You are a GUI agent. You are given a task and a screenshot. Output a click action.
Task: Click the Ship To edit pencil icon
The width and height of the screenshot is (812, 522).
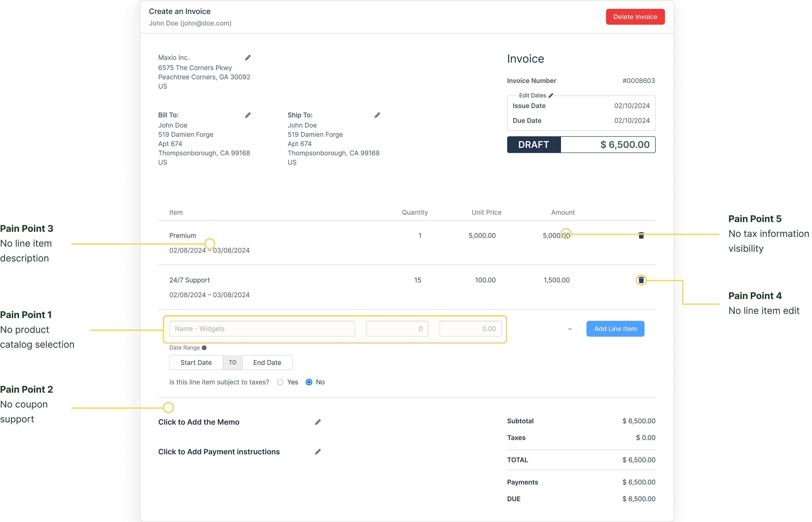pyautogui.click(x=377, y=116)
